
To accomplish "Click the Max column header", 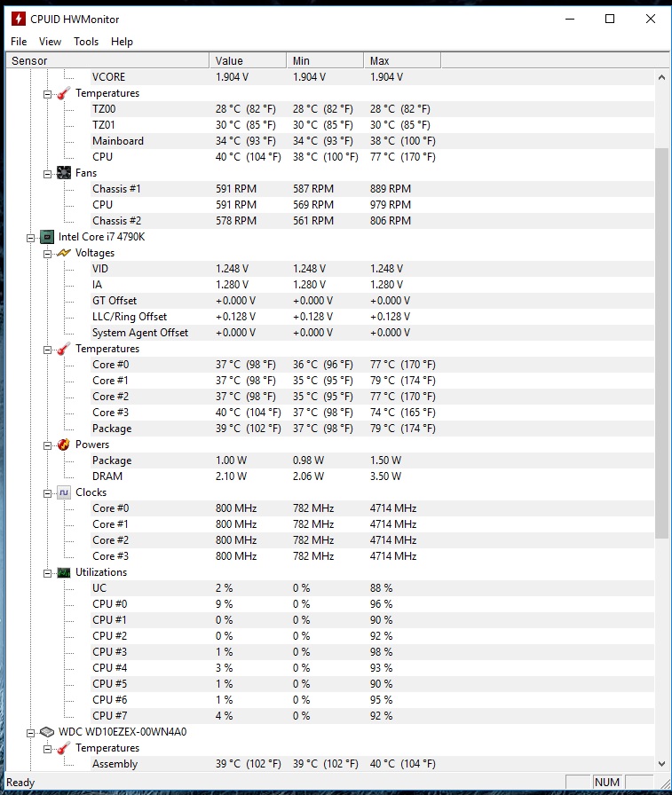I will [401, 60].
